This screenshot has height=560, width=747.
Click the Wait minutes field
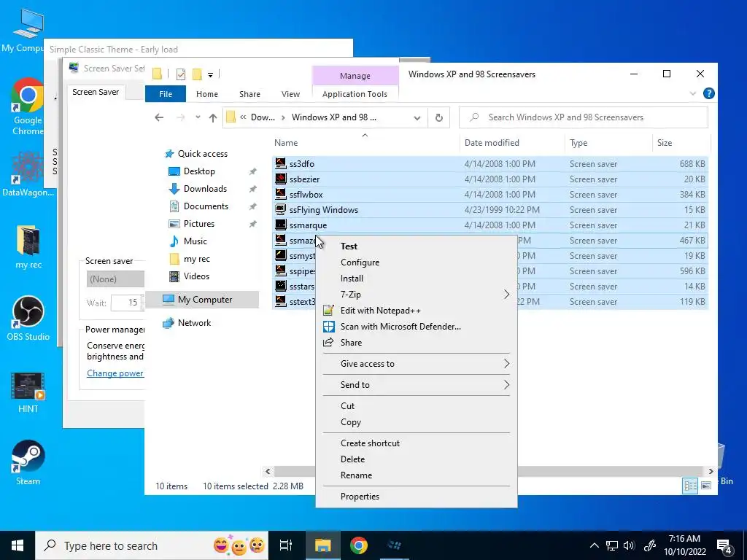point(125,303)
